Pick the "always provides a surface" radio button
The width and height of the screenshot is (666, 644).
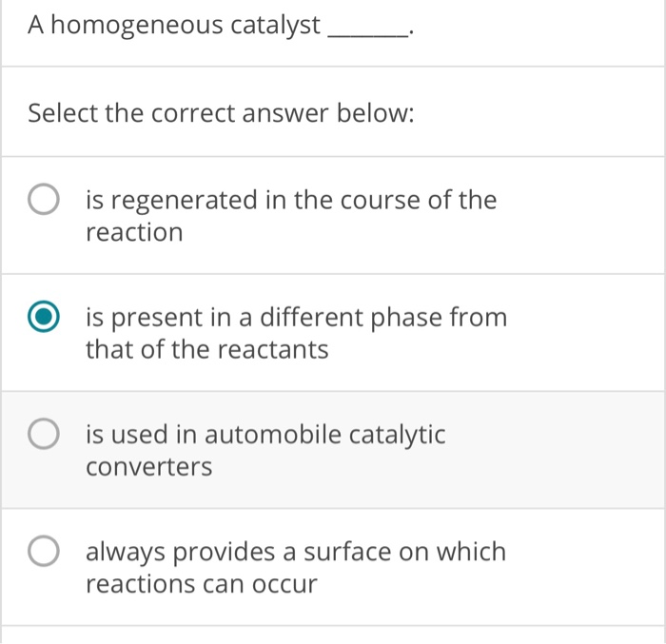coord(43,554)
